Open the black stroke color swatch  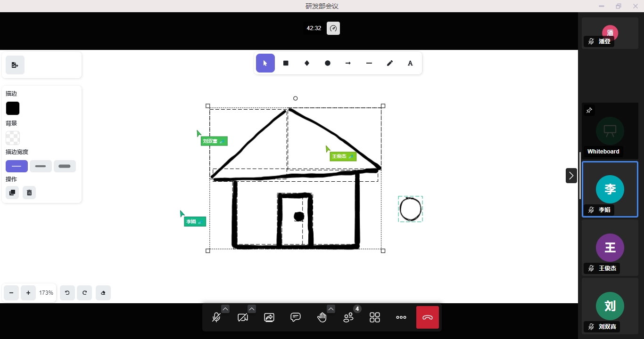[x=13, y=108]
